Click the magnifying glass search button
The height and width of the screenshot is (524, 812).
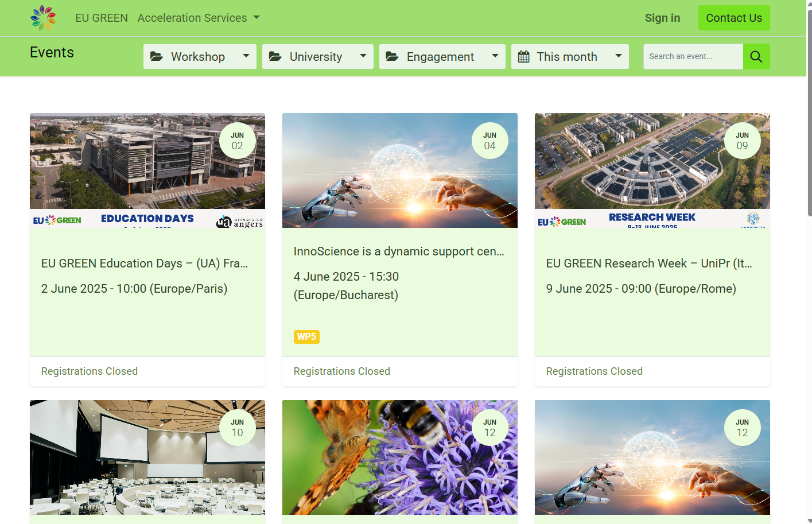(x=756, y=57)
